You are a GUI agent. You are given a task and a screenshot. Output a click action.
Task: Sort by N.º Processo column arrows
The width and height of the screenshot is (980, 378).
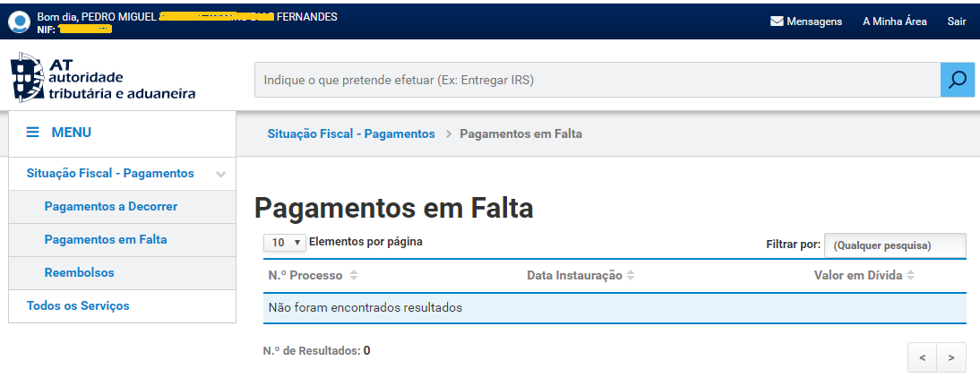[353, 276]
